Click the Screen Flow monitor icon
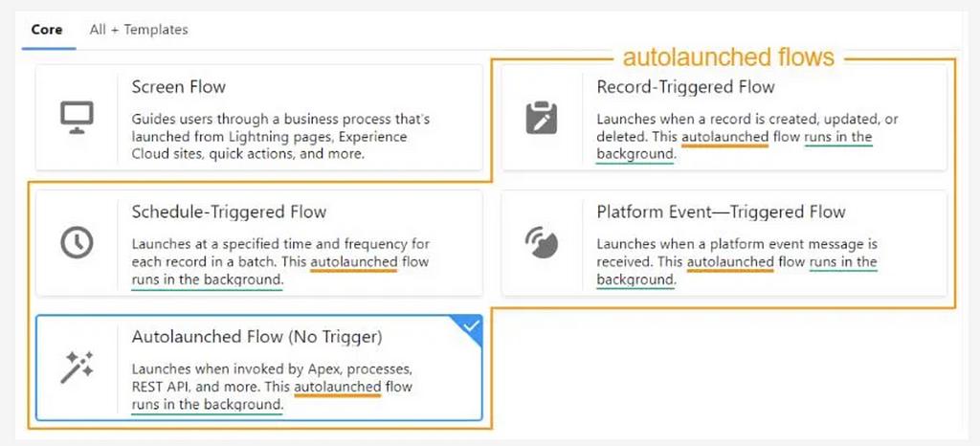The image size is (980, 446). (76, 118)
